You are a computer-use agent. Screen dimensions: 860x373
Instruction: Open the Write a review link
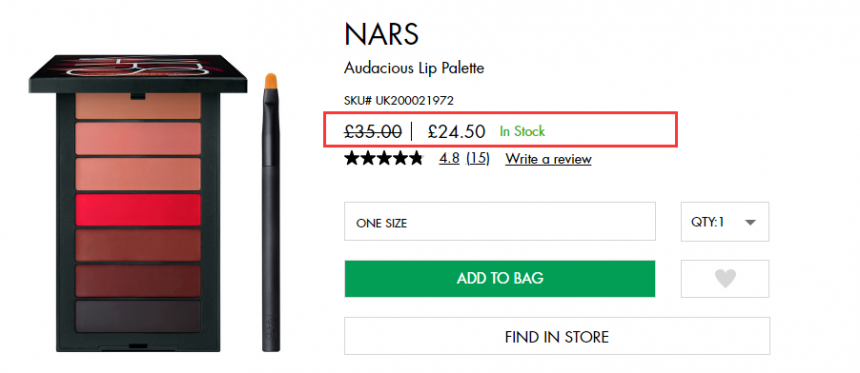[548, 159]
